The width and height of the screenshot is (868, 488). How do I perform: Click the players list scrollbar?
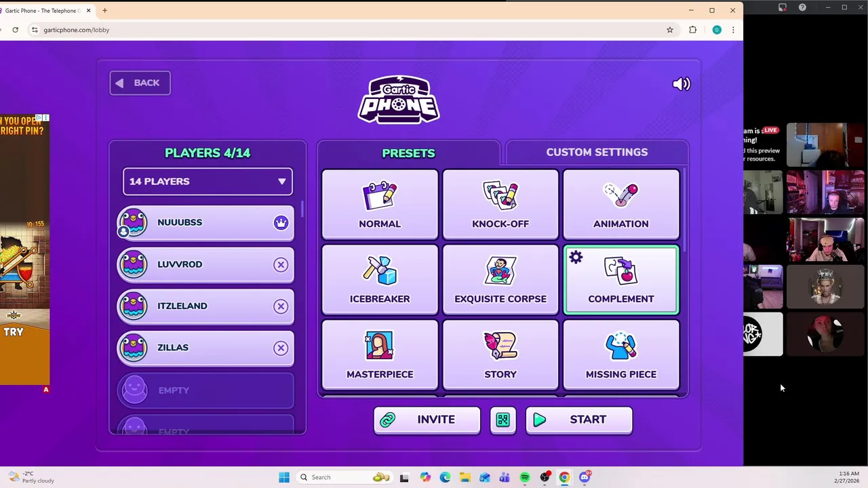click(x=302, y=210)
